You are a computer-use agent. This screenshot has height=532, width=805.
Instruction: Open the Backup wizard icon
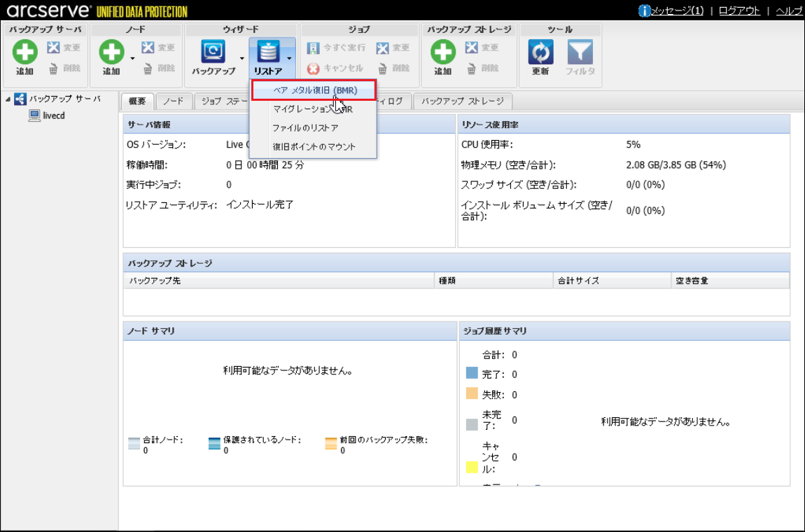213,52
